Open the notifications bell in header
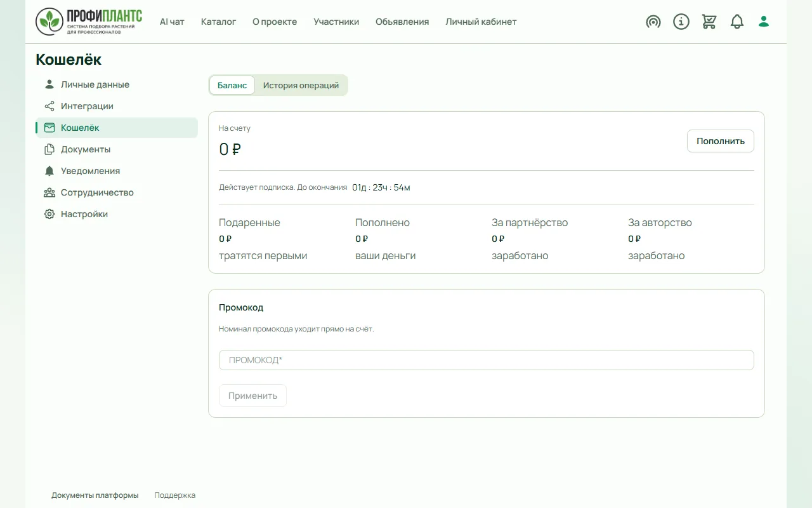812x508 pixels. point(737,22)
